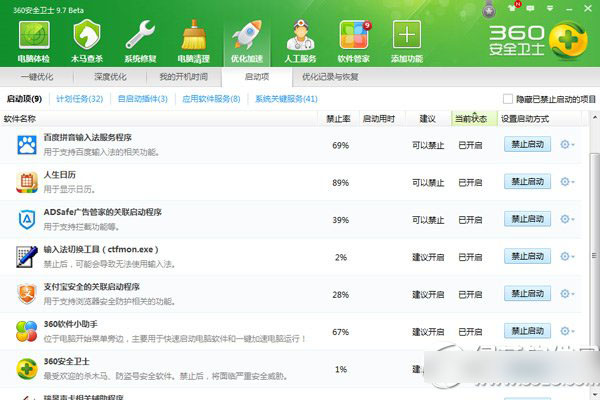The height and width of the screenshot is (400, 600).
Task: Open 人工服务 doctor icon
Action: pyautogui.click(x=300, y=41)
